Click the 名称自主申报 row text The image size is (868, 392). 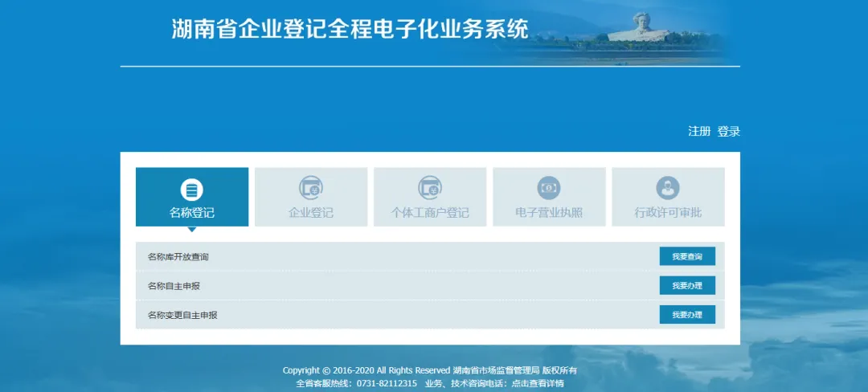[174, 286]
